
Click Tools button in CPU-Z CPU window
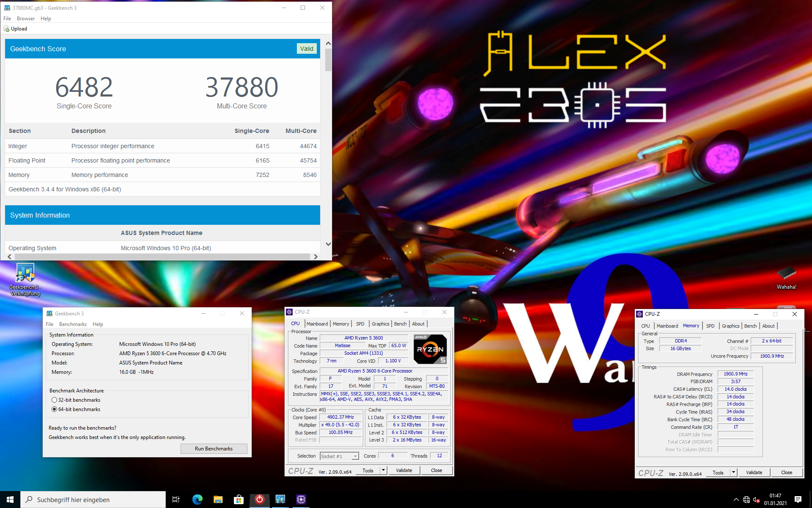click(x=368, y=470)
